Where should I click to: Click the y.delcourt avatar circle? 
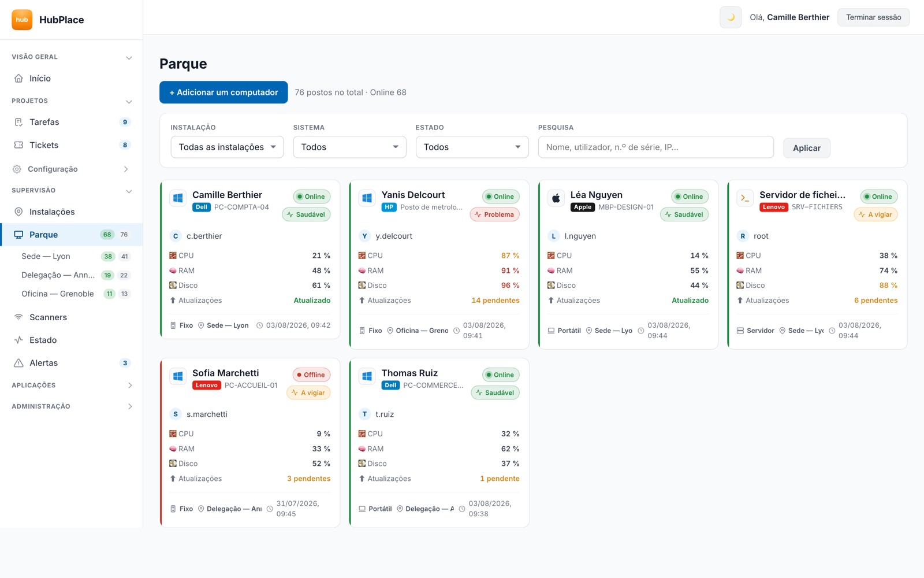(364, 236)
